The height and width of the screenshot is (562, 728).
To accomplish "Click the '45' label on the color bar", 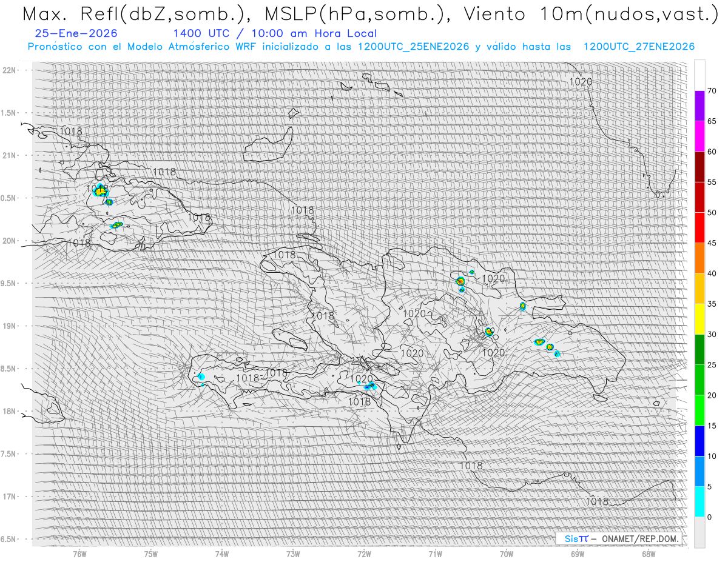I will (712, 243).
